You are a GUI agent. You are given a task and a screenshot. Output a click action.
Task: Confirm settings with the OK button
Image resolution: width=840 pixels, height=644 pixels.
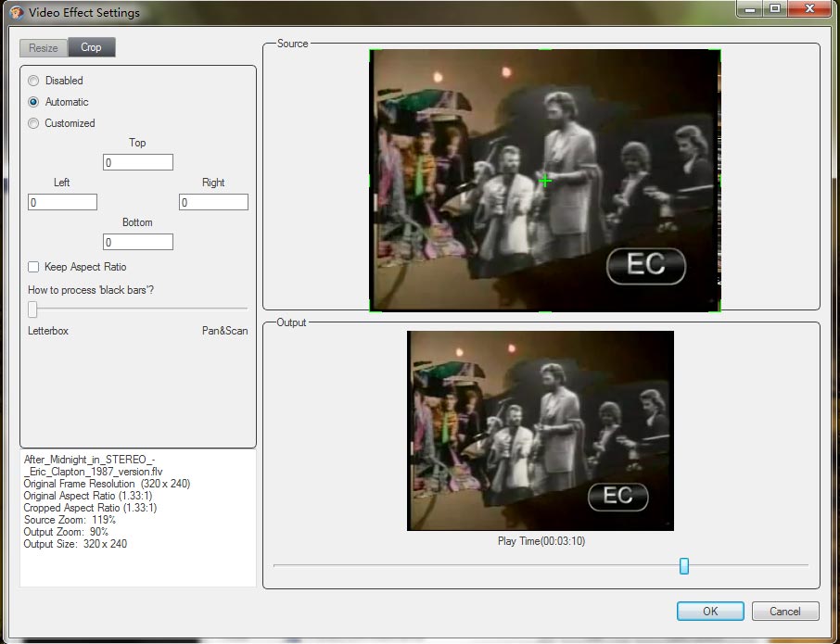pyautogui.click(x=710, y=611)
